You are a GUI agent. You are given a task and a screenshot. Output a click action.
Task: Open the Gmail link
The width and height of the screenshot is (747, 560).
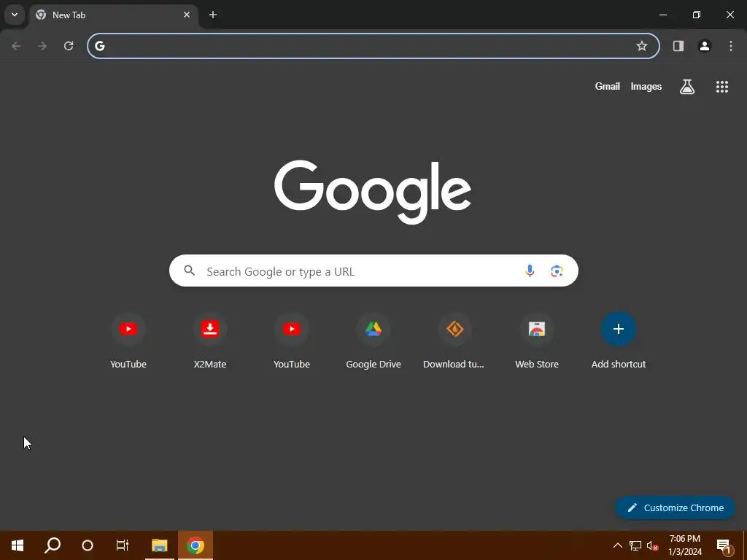tap(608, 86)
